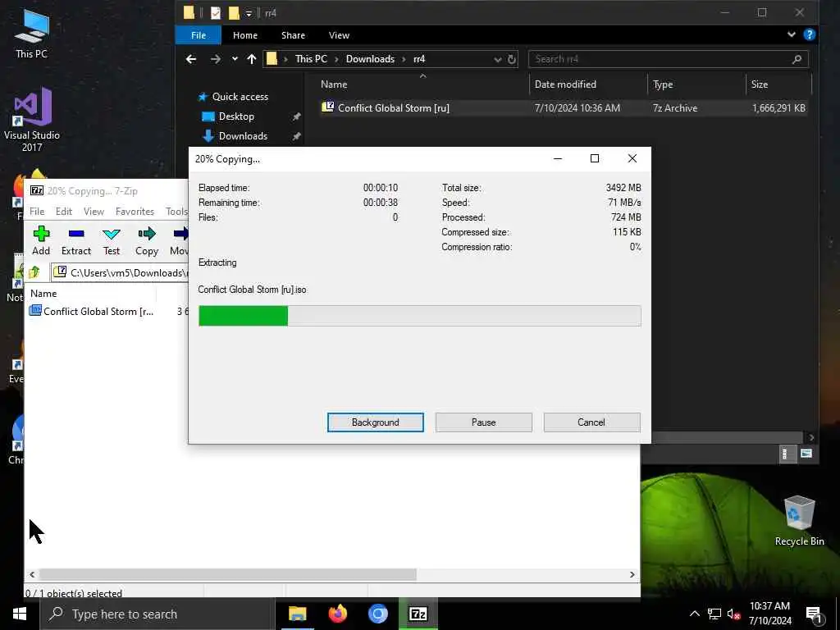The image size is (840, 630).
Task: Open address bar history dropdown in Explorer
Action: 498,59
